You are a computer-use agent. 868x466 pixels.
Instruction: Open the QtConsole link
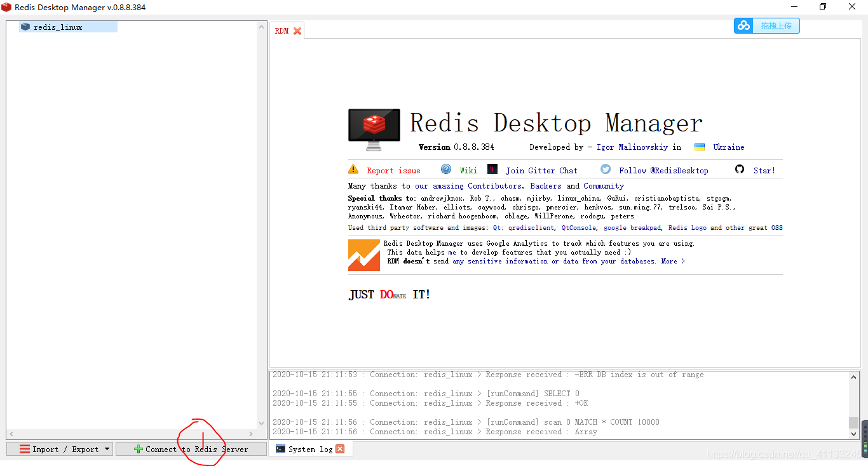[x=579, y=227]
